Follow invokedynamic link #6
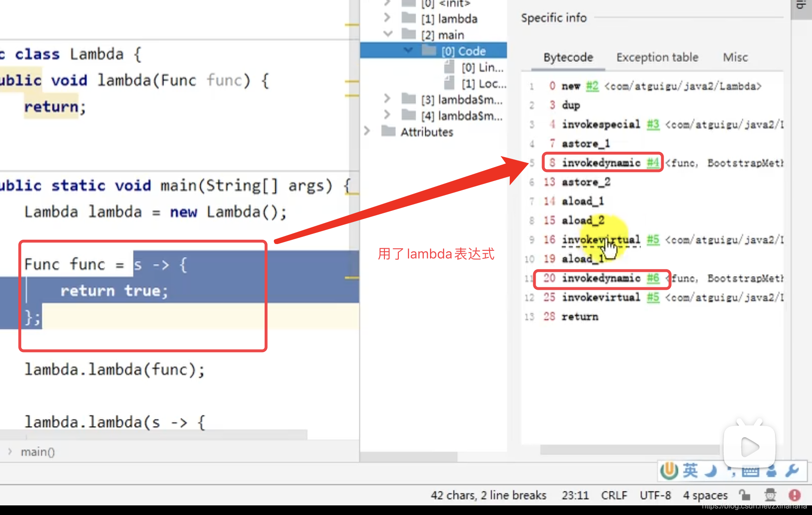Image resolution: width=812 pixels, height=515 pixels. [653, 278]
